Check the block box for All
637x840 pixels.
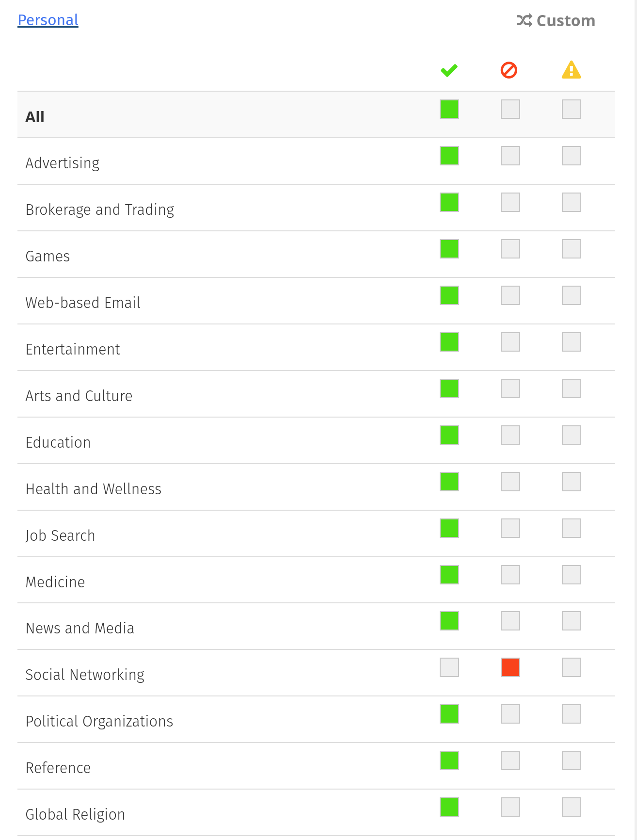(x=510, y=109)
